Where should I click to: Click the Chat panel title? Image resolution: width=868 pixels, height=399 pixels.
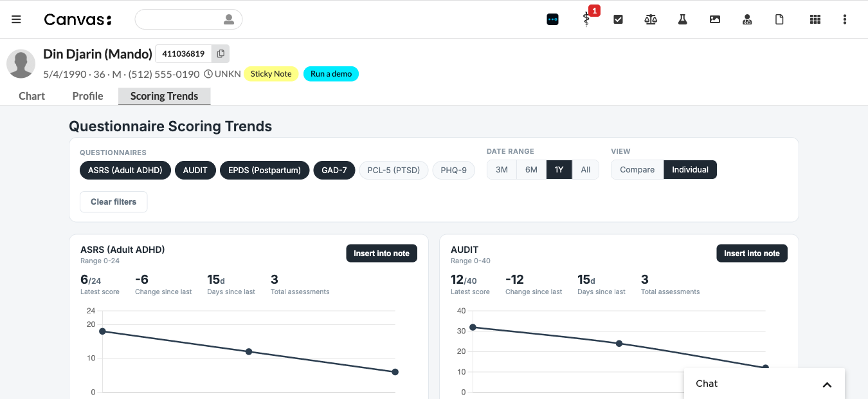[707, 384]
